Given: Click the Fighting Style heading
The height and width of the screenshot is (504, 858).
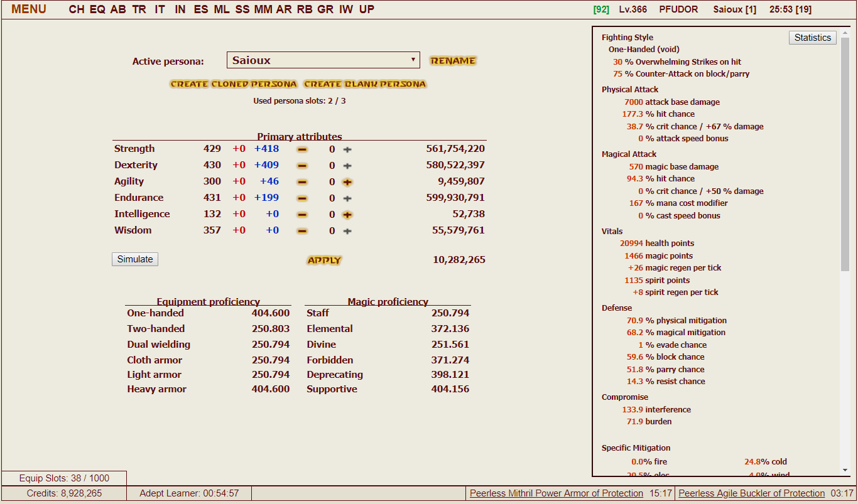Looking at the screenshot, I should (x=627, y=38).
